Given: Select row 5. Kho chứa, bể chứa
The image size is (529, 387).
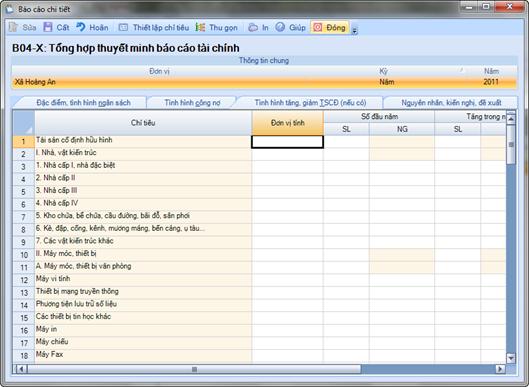Looking at the screenshot, I should point(143,216).
